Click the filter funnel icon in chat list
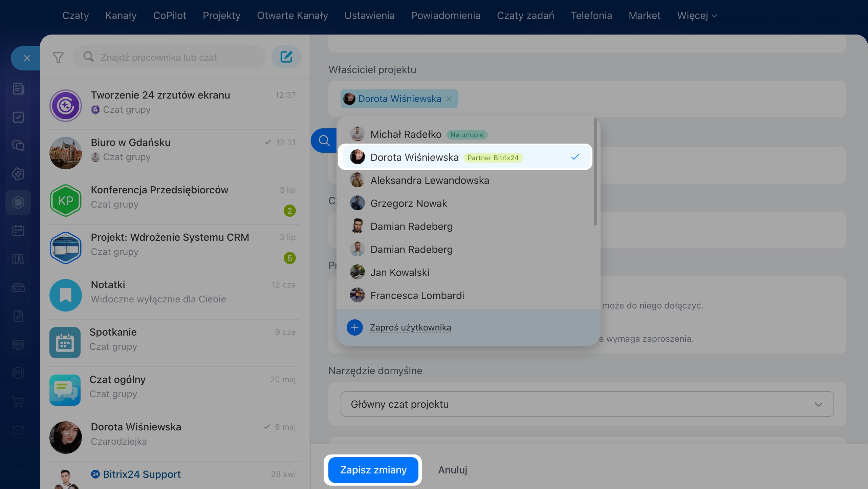 (x=58, y=57)
